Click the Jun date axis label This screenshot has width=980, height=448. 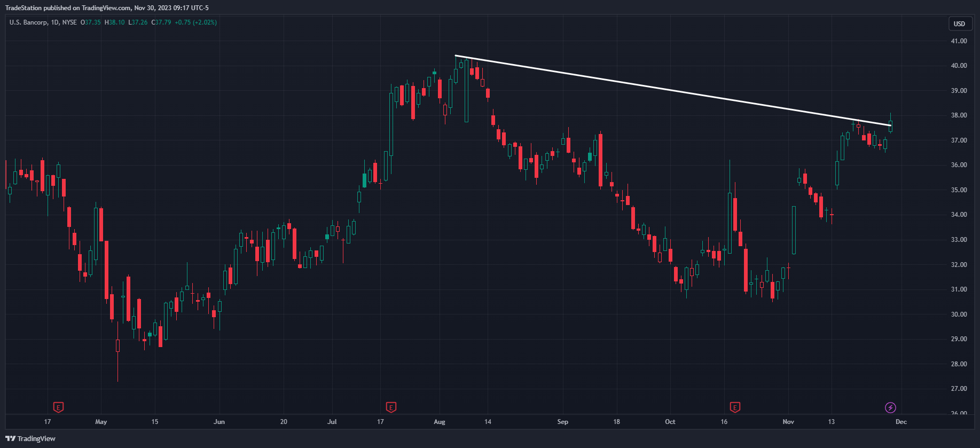219,422
